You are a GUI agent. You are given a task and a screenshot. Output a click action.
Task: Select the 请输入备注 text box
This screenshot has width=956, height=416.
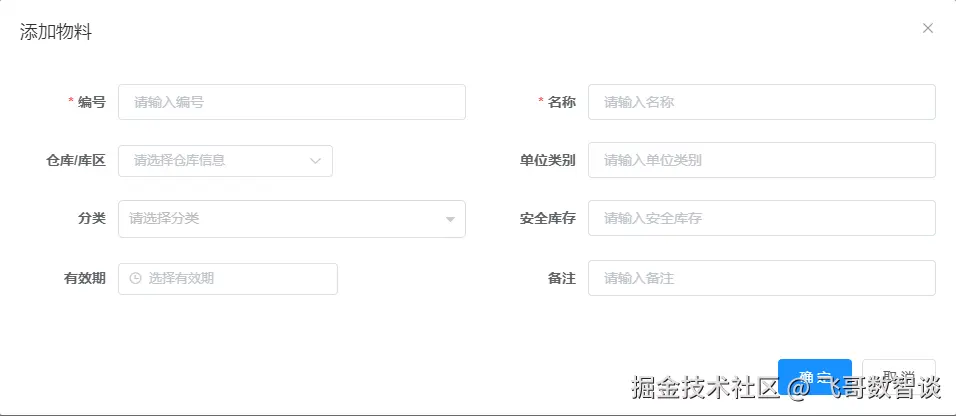(x=761, y=279)
